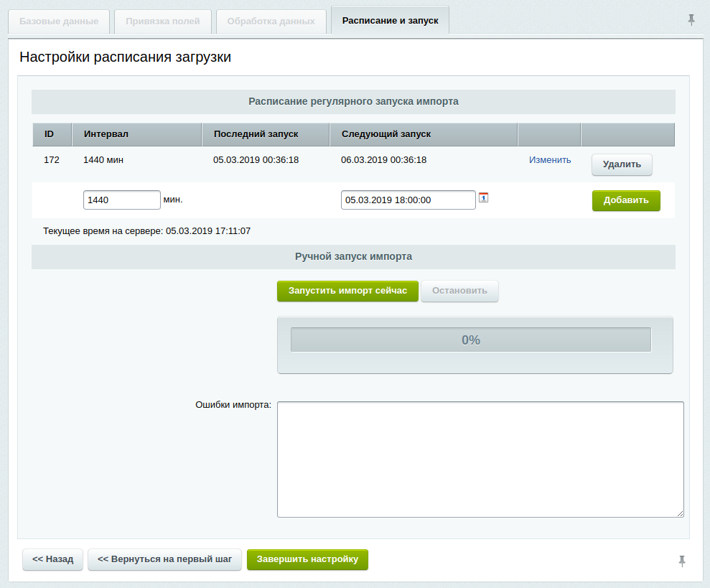Go to the Обработка данных tab
The image size is (710, 588).
click(271, 21)
